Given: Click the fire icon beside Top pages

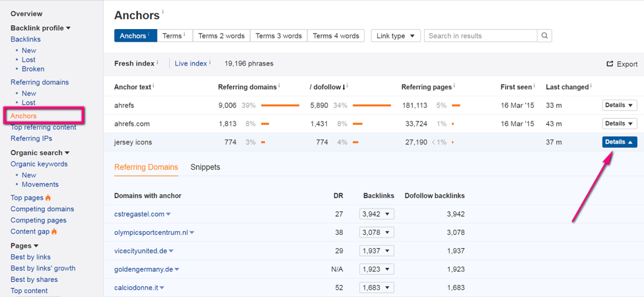Looking at the screenshot, I should tap(48, 198).
